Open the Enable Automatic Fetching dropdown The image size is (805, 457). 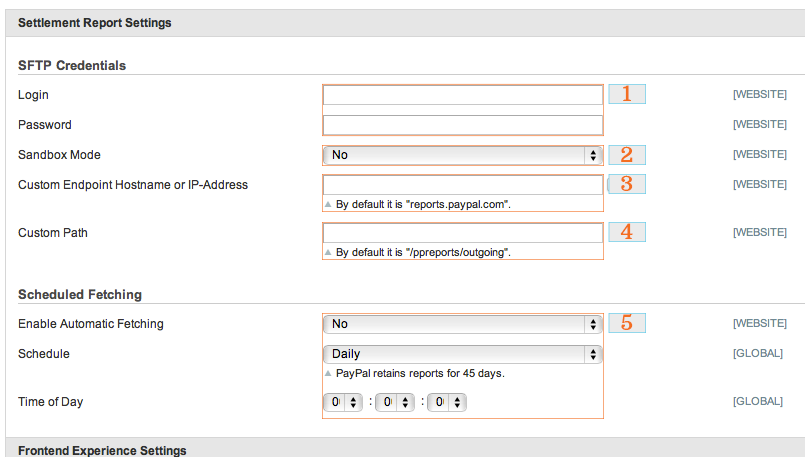463,324
